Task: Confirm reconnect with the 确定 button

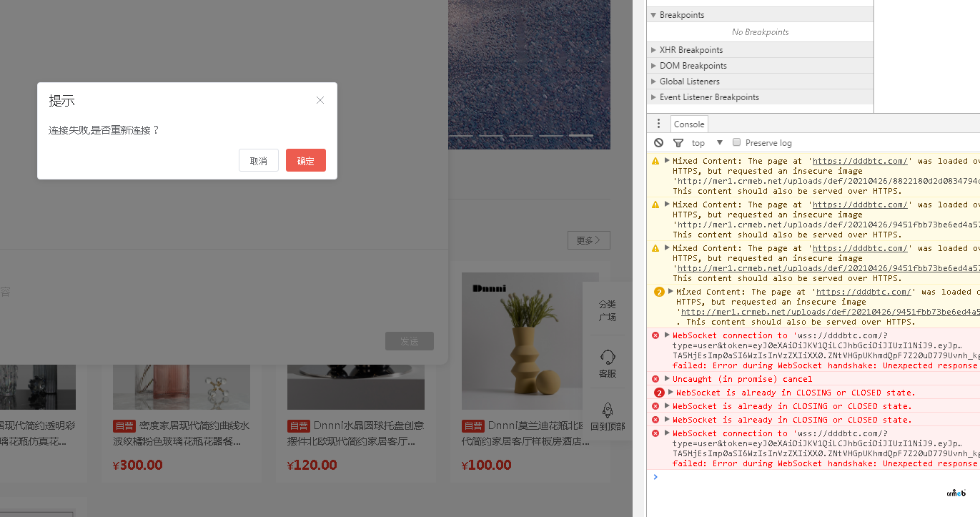Action: coord(306,160)
